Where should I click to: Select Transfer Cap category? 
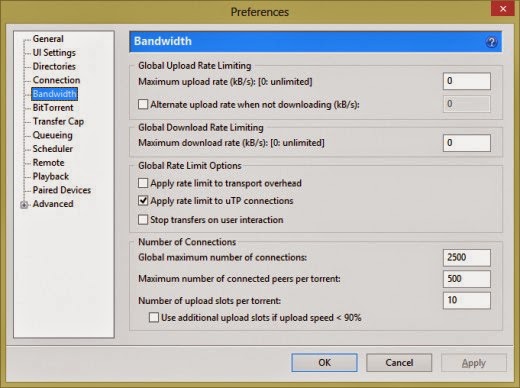pyautogui.click(x=58, y=121)
